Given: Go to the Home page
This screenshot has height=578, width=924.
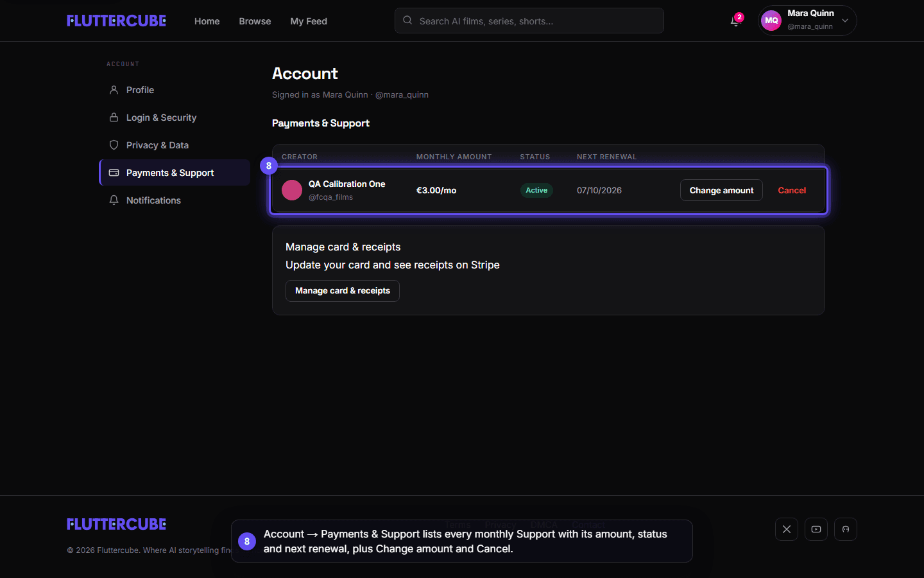Looking at the screenshot, I should point(207,21).
